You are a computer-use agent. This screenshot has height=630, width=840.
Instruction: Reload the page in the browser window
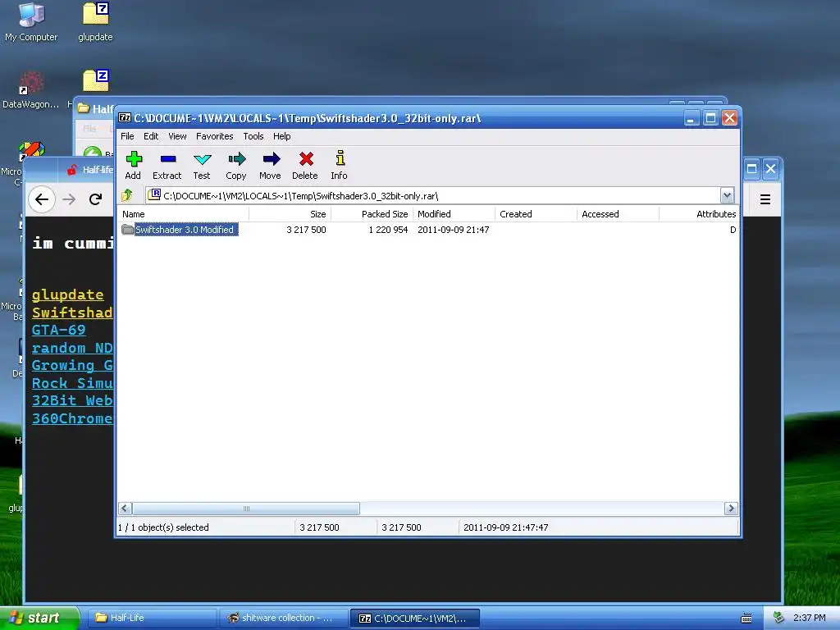95,199
